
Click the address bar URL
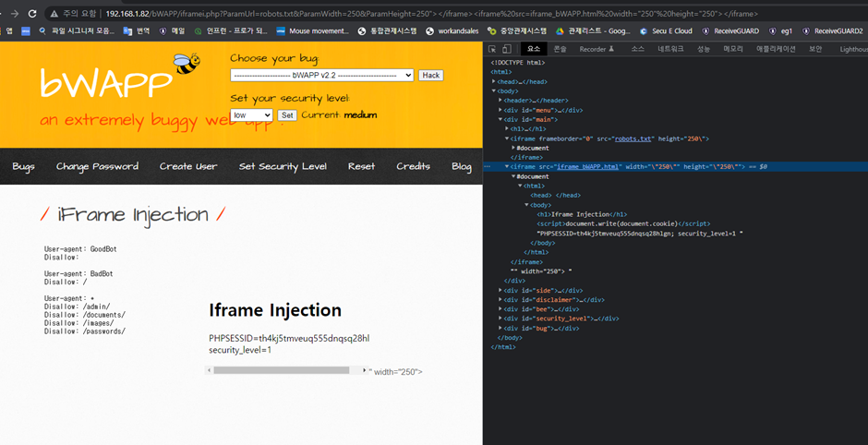432,13
